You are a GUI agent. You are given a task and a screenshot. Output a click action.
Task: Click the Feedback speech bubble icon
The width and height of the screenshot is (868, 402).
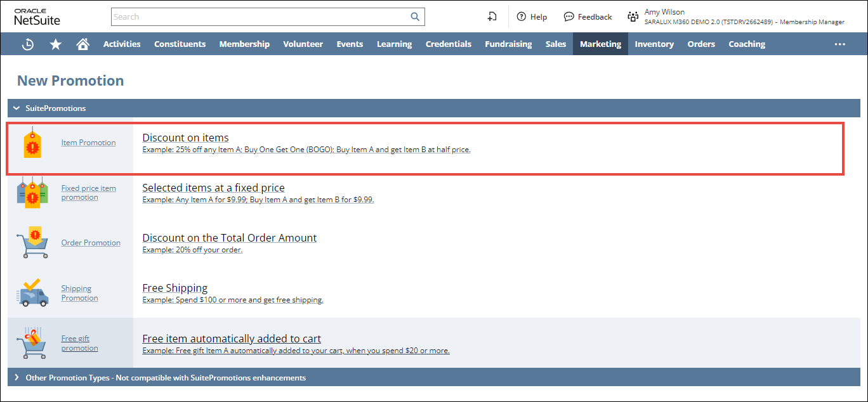click(569, 17)
